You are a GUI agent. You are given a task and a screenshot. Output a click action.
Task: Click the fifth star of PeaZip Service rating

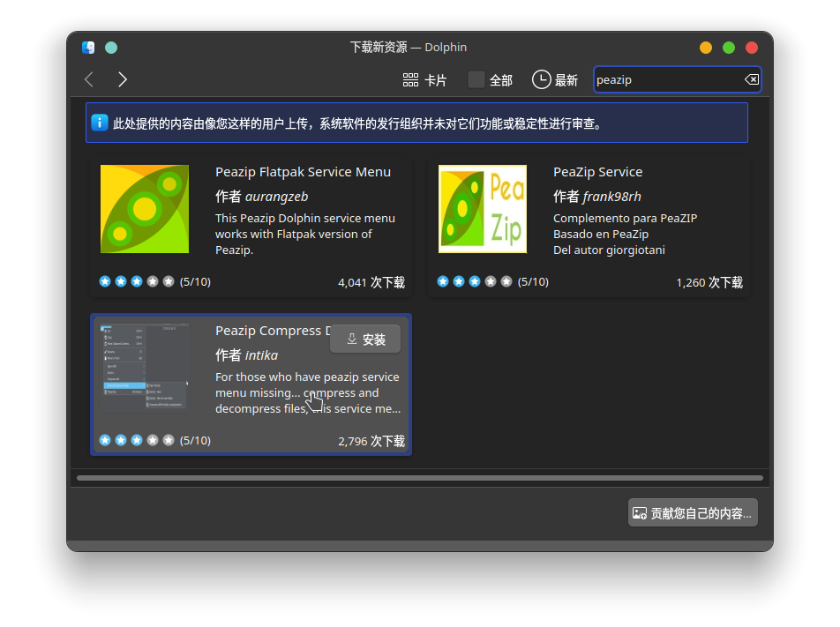pos(505,281)
